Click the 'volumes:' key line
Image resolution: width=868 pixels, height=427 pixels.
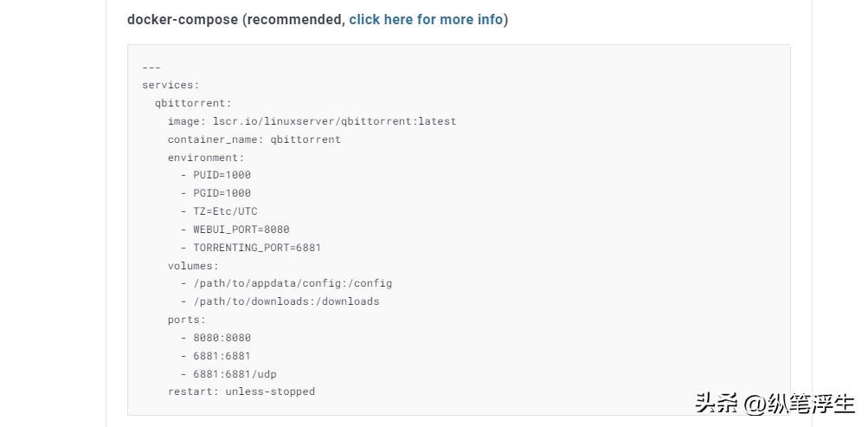click(x=193, y=266)
